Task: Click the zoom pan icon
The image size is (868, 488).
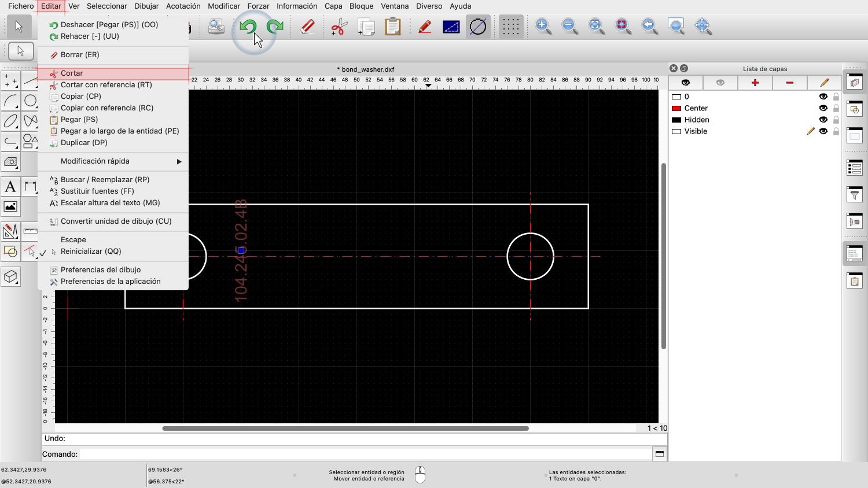Action: pos(703,26)
